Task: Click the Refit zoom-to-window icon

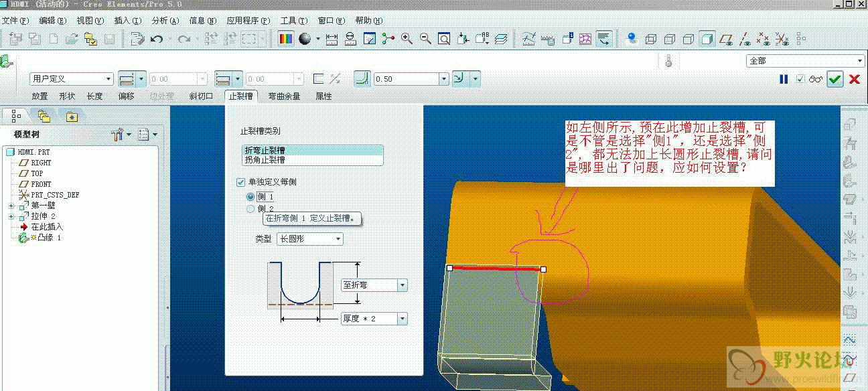Action: (444, 39)
